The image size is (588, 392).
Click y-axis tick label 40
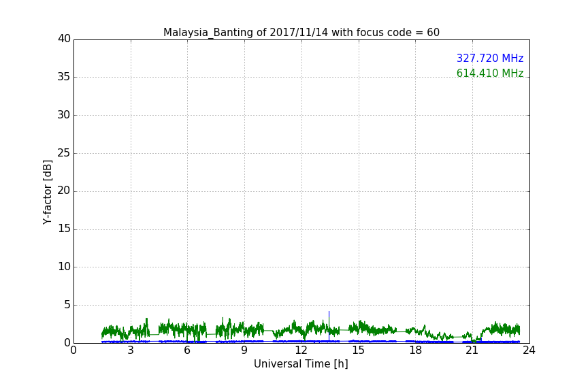click(x=64, y=39)
